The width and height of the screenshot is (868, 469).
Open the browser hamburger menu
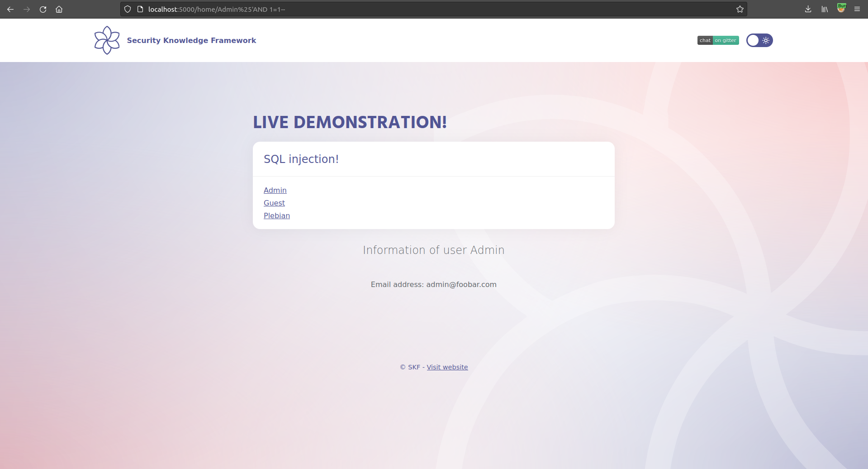point(857,9)
